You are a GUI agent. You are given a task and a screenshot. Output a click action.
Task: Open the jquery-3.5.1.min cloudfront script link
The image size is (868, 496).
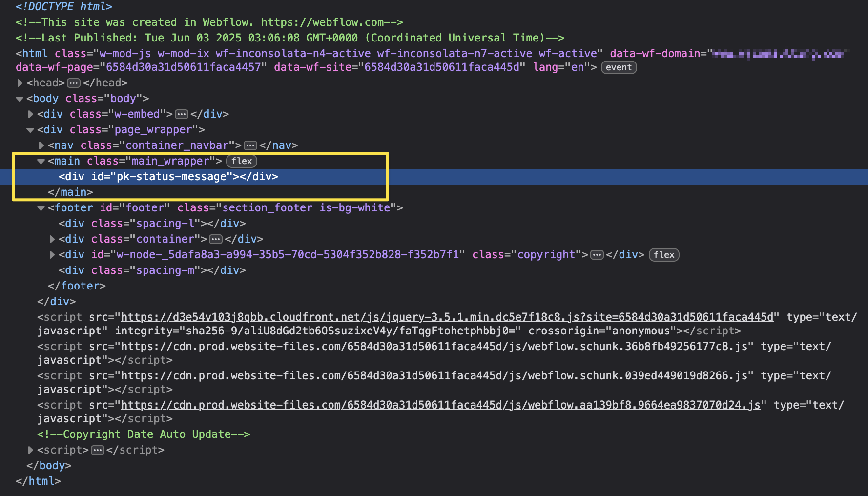447,317
